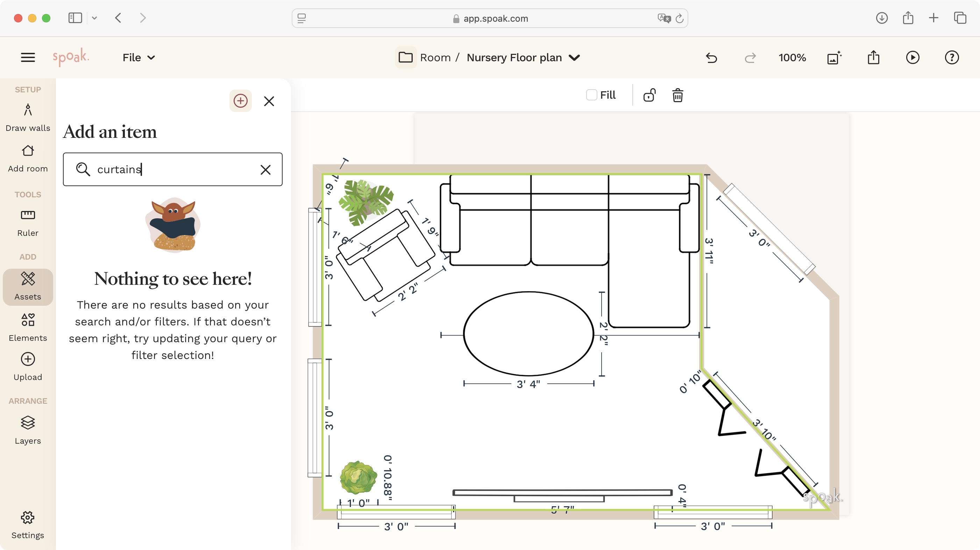Click the Upload icon in the sidebar
The width and height of the screenshot is (980, 550).
coord(27,359)
